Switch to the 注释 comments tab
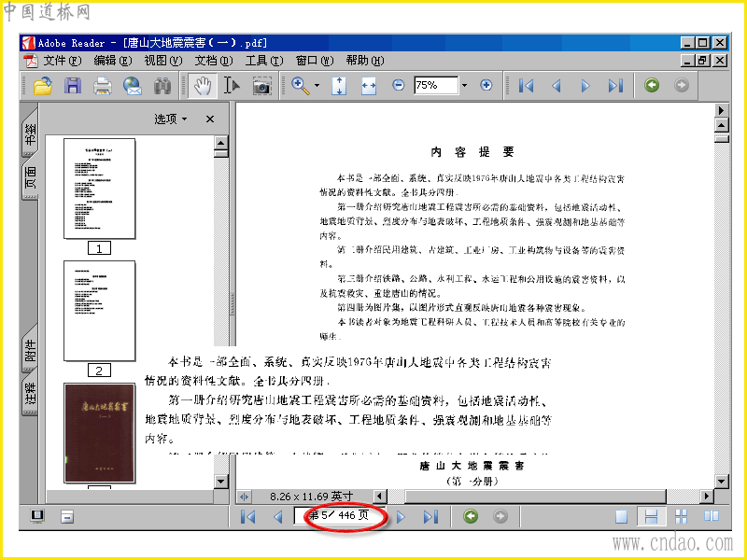 click(x=30, y=394)
